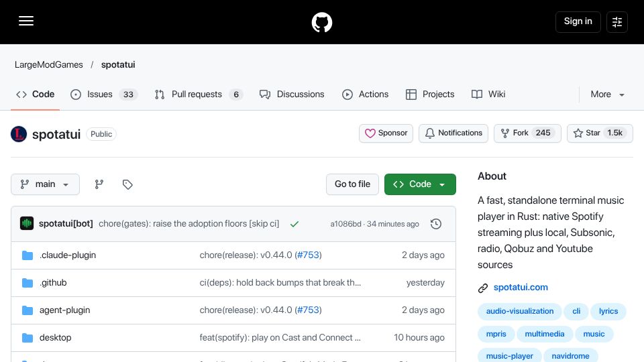Click the Sign in button
644x362 pixels.
(578, 21)
